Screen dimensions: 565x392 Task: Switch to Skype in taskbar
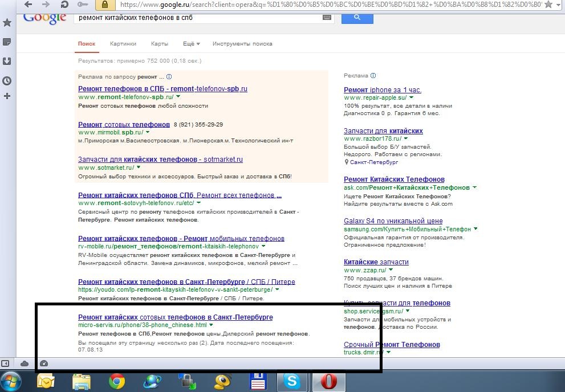292,382
